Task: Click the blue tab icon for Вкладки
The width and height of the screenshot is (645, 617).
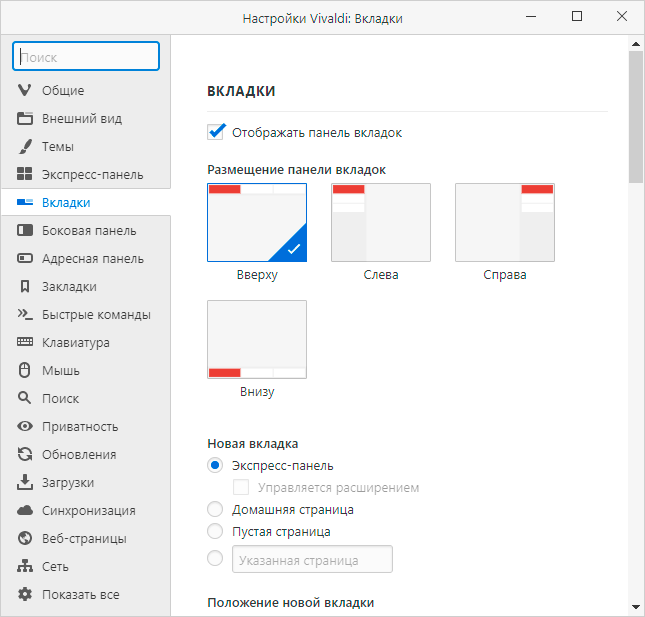Action: click(25, 202)
